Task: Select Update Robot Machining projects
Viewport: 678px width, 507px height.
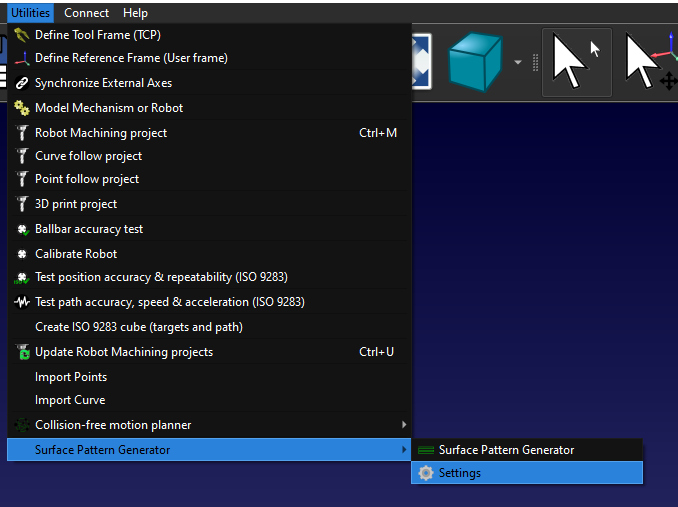Action: click(x=209, y=352)
